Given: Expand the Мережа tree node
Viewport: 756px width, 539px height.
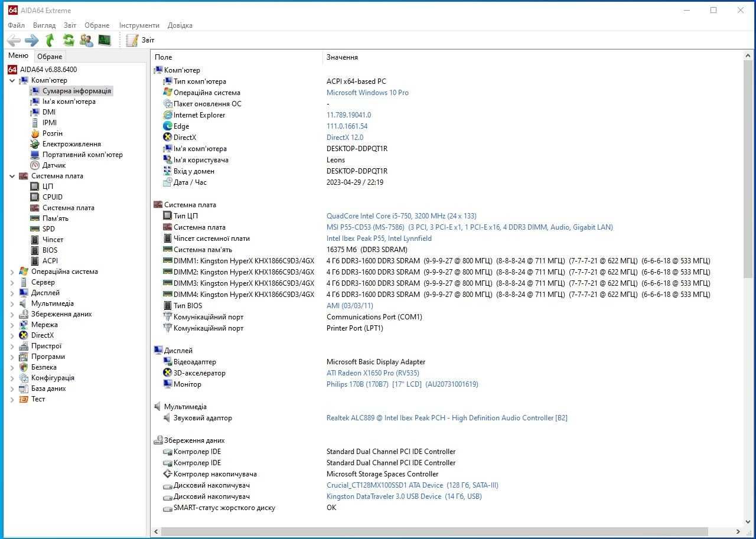Looking at the screenshot, I should pos(12,325).
